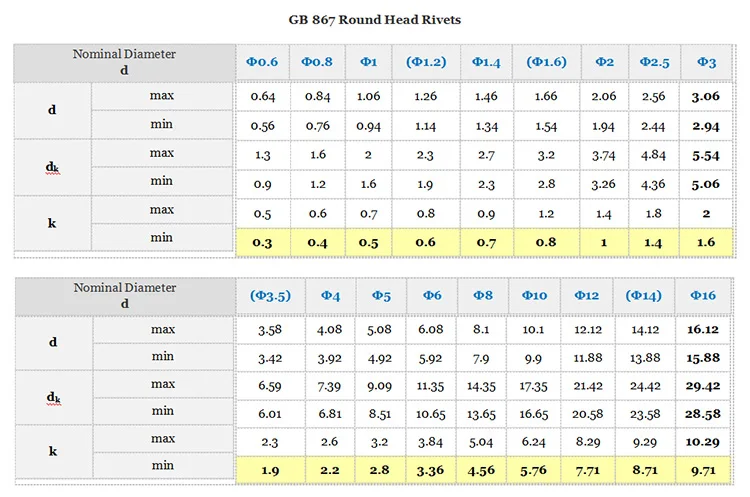Select the highlighted 5.76 cell
The width and height of the screenshot is (750, 497).
(x=534, y=469)
